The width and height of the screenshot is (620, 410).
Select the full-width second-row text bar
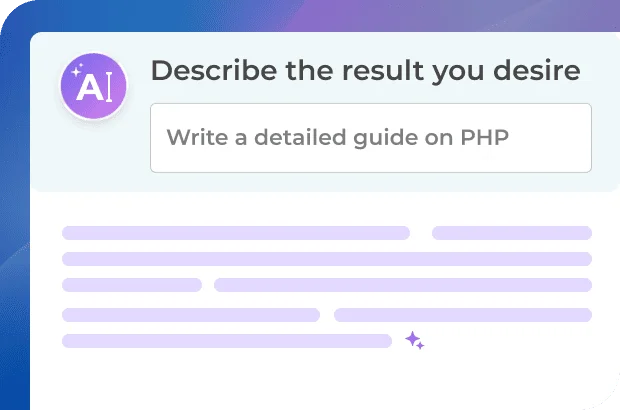point(326,259)
